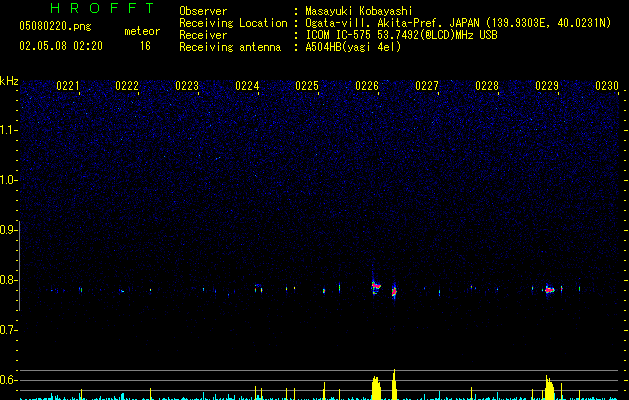Click the bright meteor echo below 0229
629x400 pixels.
click(550, 289)
